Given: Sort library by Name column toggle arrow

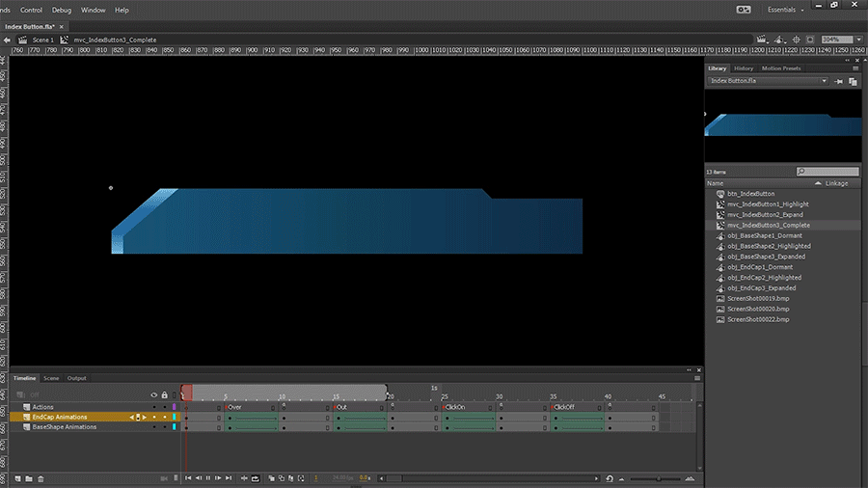Looking at the screenshot, I should click(818, 183).
